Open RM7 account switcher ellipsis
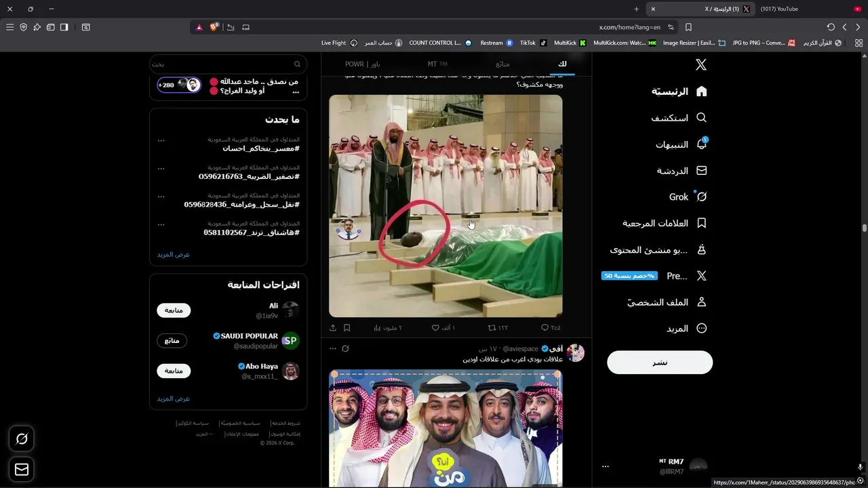This screenshot has width=868, height=488. point(606,466)
